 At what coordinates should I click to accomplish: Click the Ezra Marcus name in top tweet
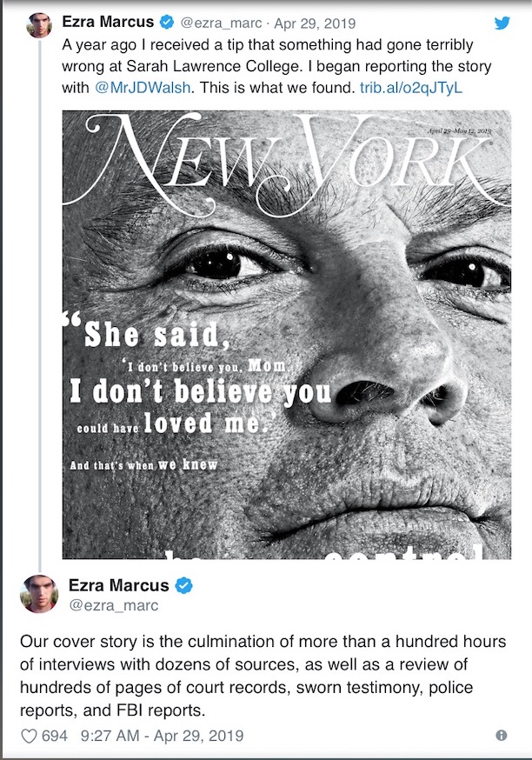pos(108,22)
